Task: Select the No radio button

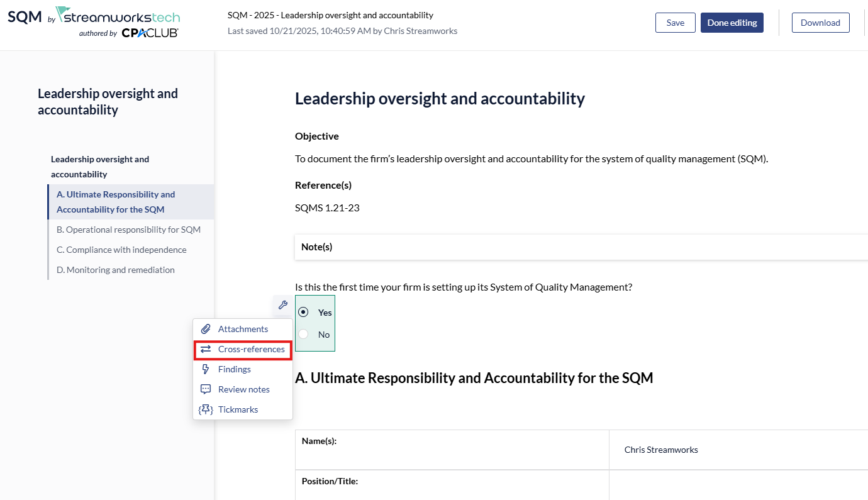Action: click(x=304, y=334)
